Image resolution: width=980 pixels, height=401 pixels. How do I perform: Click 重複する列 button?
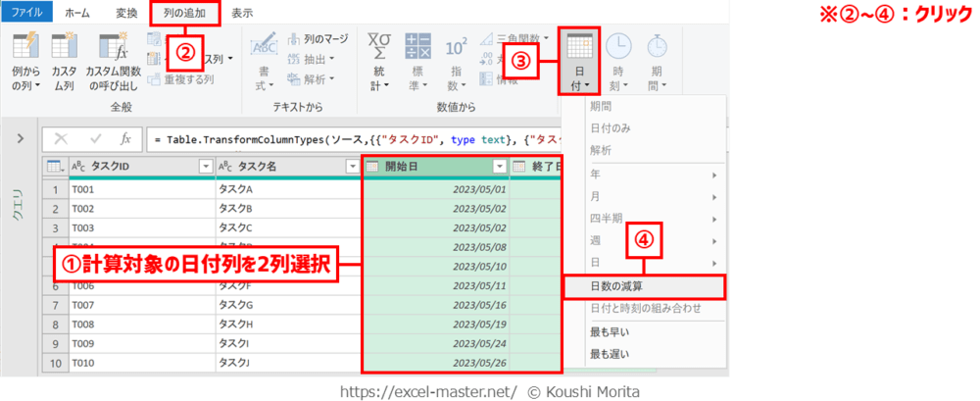coord(182,79)
